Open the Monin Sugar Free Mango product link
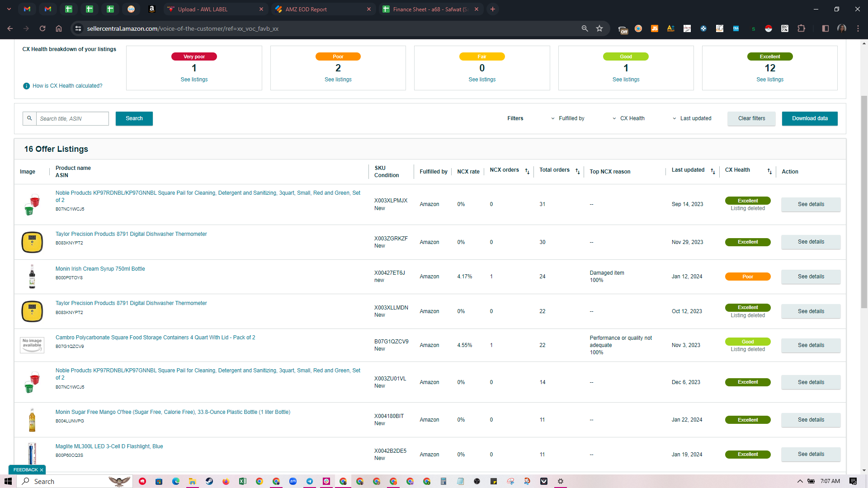 (173, 412)
